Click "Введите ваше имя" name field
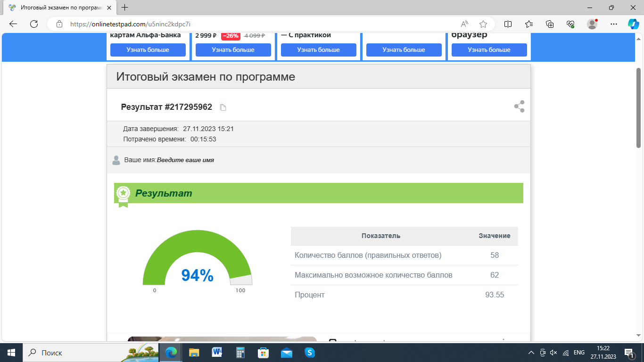Screen dimensions: 644x362 185,160
